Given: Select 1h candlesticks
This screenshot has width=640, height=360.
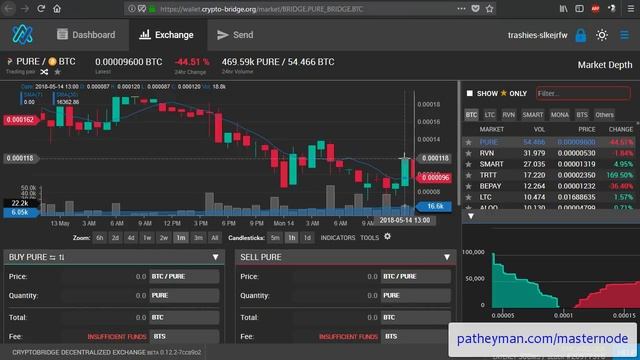Looking at the screenshot, I should [291, 238].
